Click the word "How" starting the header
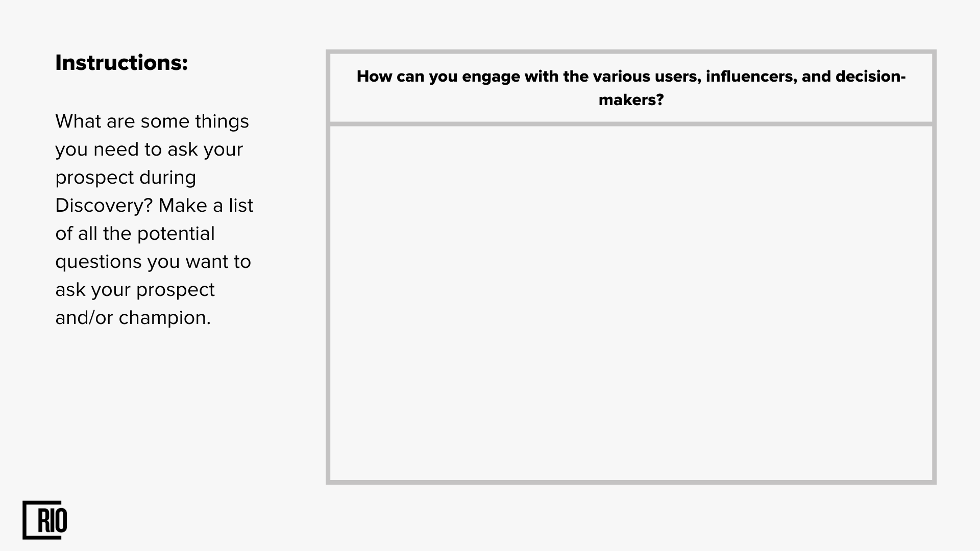 (x=375, y=77)
